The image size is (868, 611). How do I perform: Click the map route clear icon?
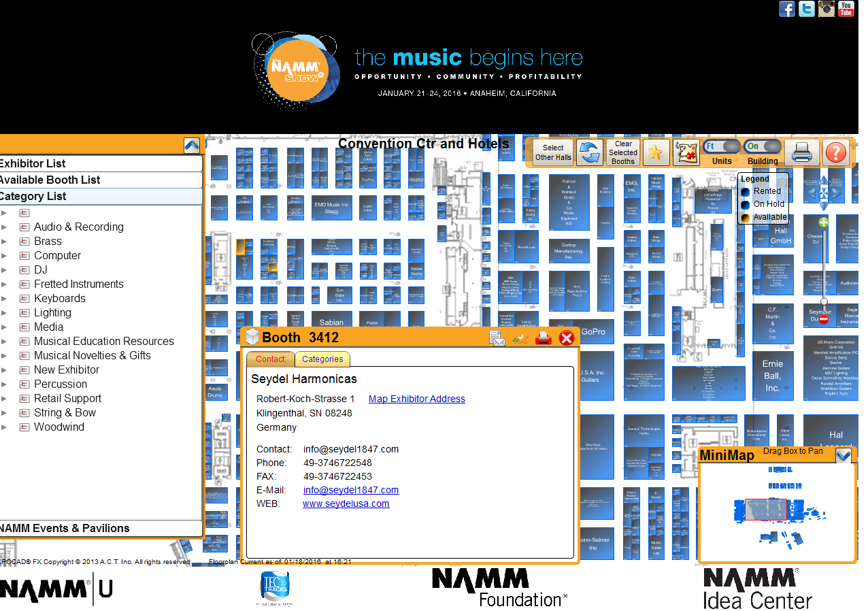[x=686, y=152]
